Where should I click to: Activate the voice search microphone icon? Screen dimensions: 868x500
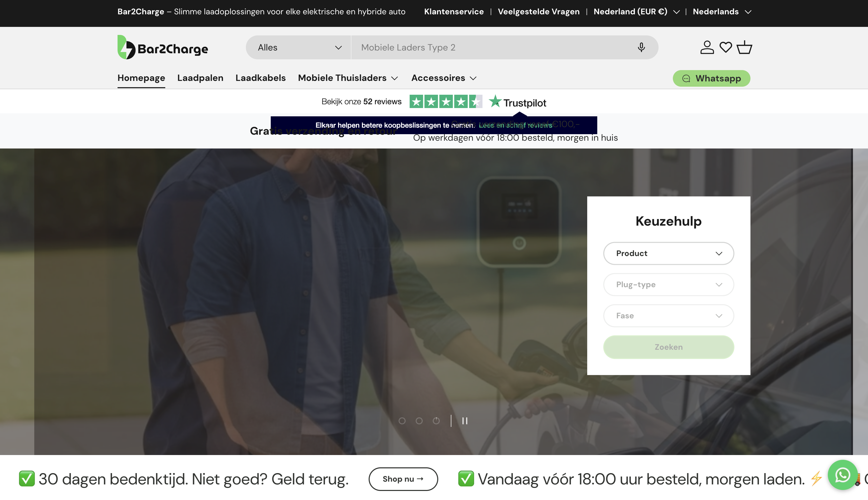[641, 47]
